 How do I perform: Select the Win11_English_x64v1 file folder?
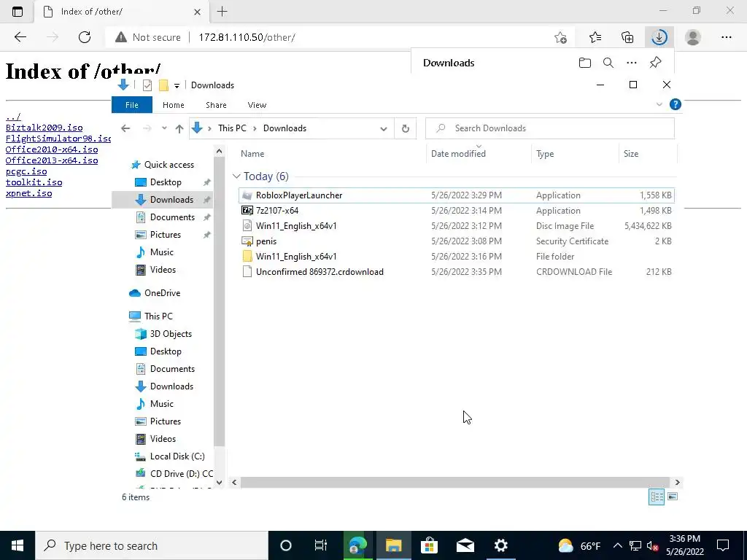[457, 256]
